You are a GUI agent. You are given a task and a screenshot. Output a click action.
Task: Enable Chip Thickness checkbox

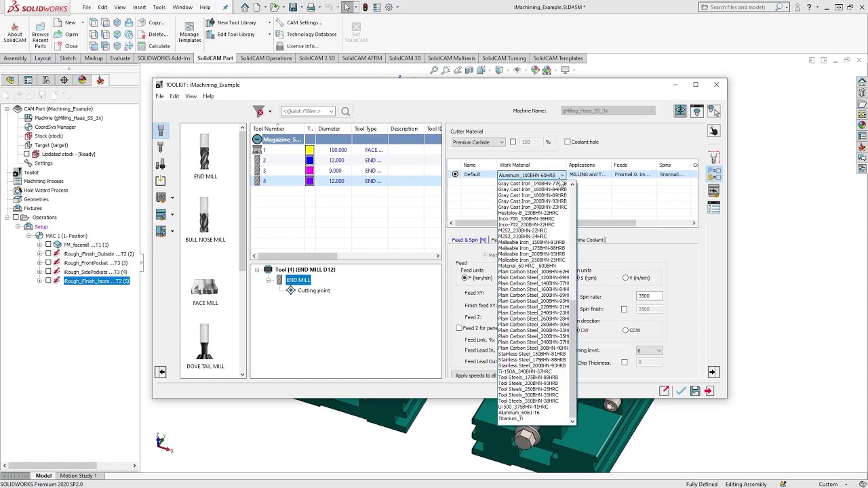click(624, 363)
